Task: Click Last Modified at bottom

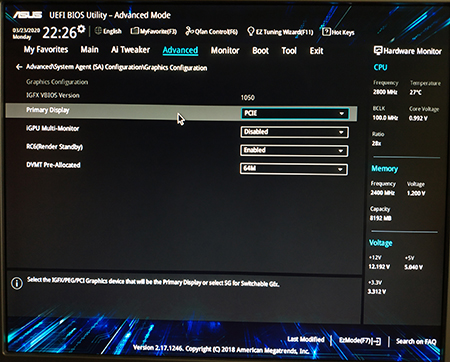Action: click(306, 339)
